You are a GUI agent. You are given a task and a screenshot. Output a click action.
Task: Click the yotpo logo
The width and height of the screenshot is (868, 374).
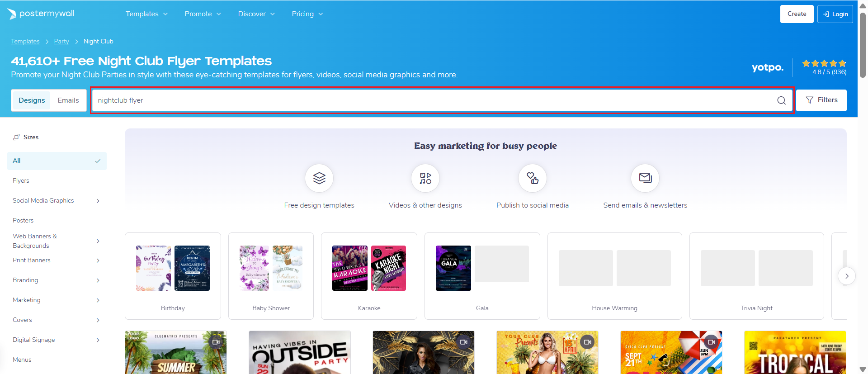click(768, 67)
